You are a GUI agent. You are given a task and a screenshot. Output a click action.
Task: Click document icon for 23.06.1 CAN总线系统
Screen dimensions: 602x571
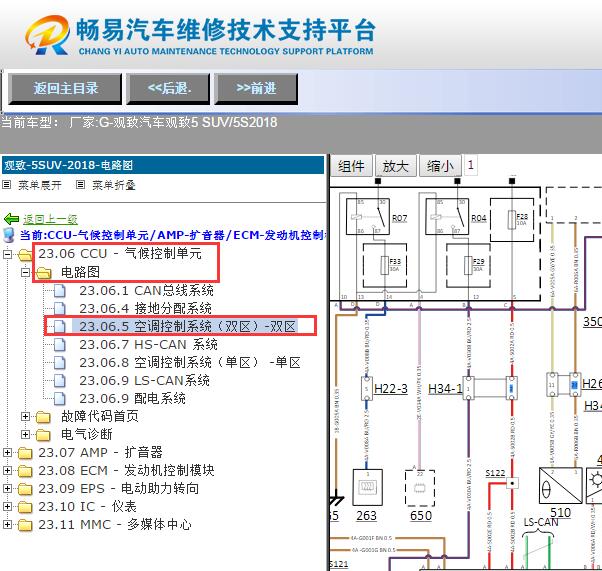(60, 291)
